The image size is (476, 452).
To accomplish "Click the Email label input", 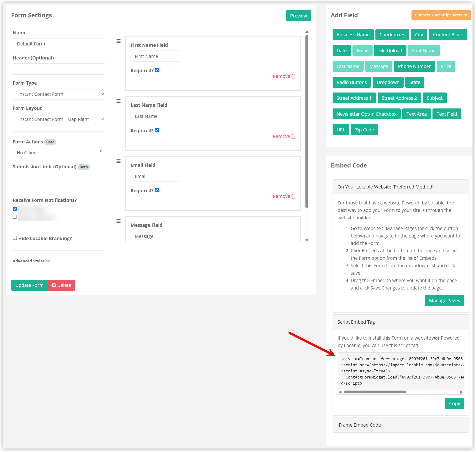I will [155, 176].
